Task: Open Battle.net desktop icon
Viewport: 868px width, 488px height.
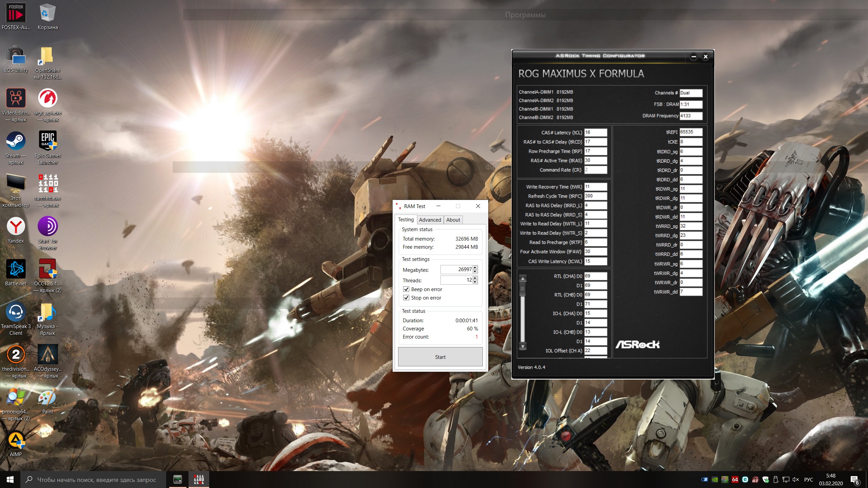Action: pyautogui.click(x=16, y=269)
